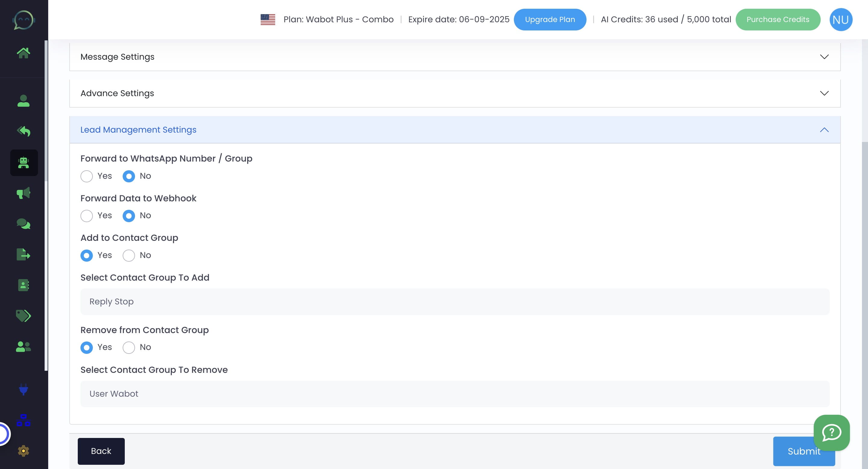Image resolution: width=868 pixels, height=469 pixels.
Task: Select the Chatbot robot icon in sidebar
Action: [x=24, y=163]
